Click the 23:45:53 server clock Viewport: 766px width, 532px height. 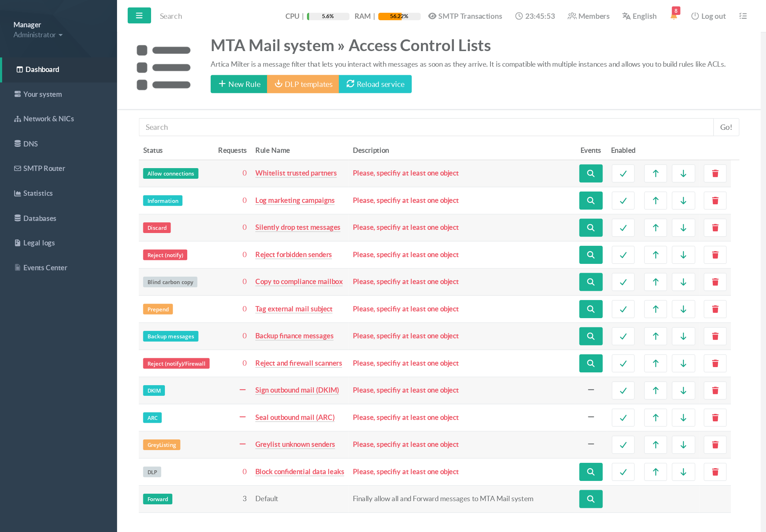coord(535,16)
